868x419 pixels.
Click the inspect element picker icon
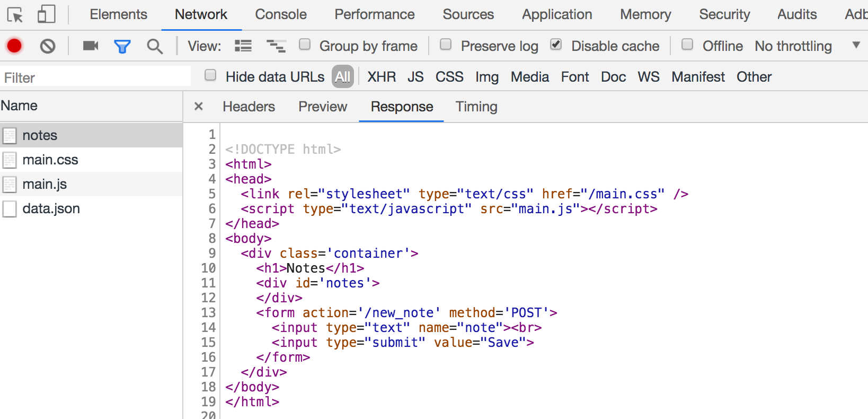(15, 15)
